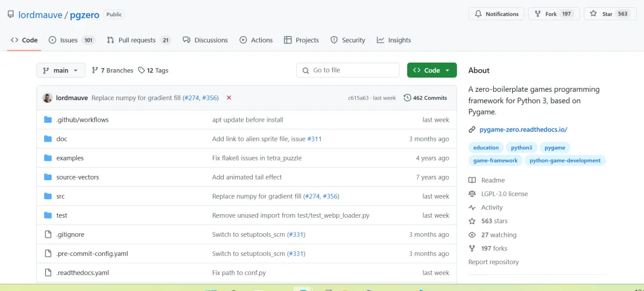The height and width of the screenshot is (291, 644).
Task: Select the python3 topic tag
Action: pyautogui.click(x=521, y=147)
